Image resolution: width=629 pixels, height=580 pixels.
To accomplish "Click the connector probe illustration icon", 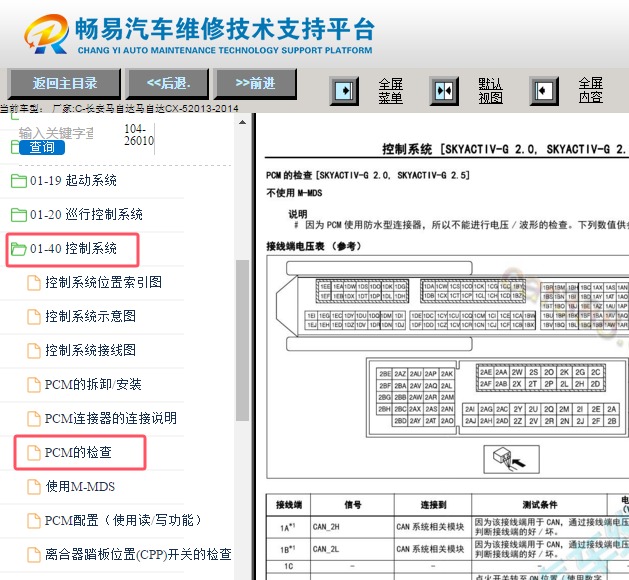I will 511,459.
